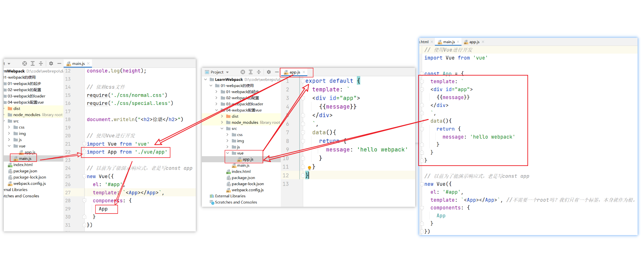Click the lightbulb hint on line 11

point(309,168)
